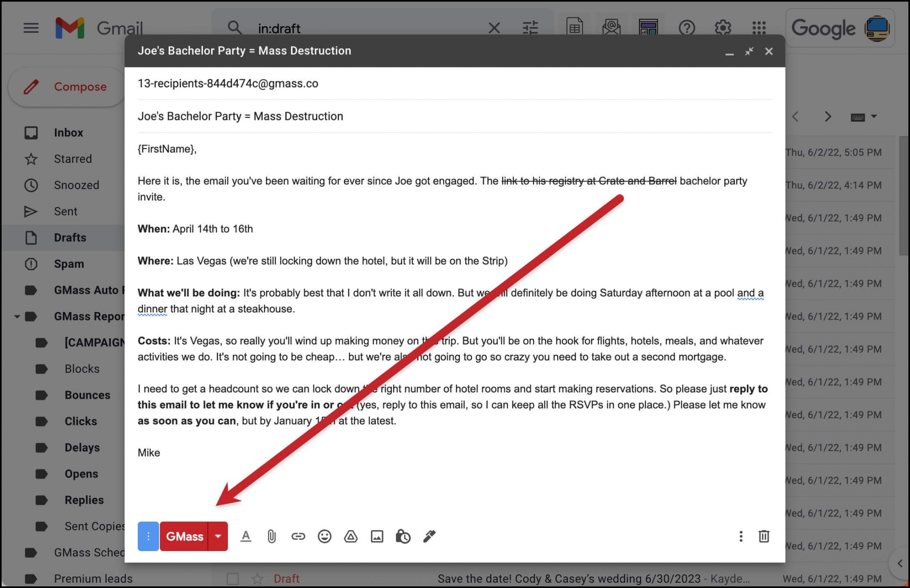The image size is (910, 588).
Task: Insert a hyperlink with link icon
Action: pos(298,536)
